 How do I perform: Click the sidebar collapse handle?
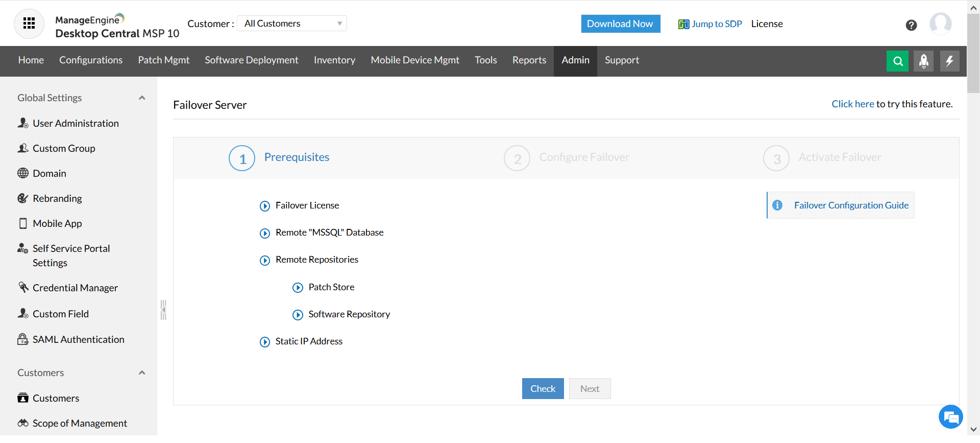(163, 310)
